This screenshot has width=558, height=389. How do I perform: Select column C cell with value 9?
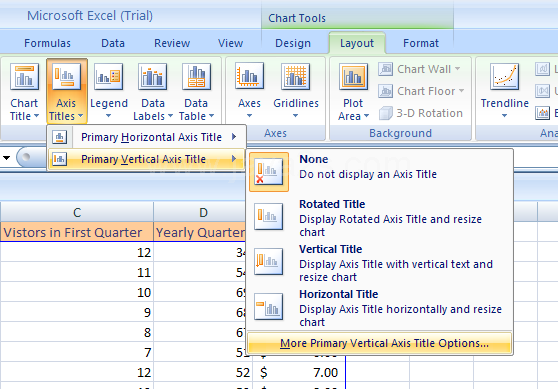[x=77, y=312]
